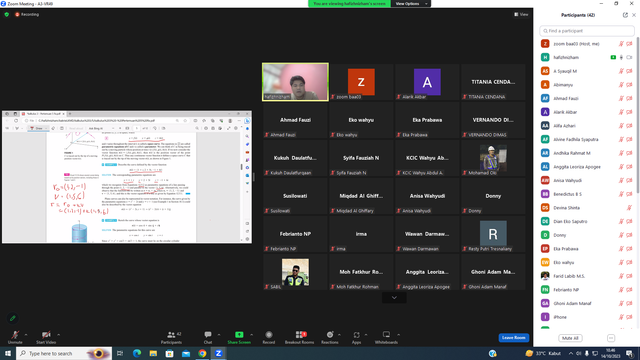
Task: Open the Apps panel
Action: click(x=356, y=337)
